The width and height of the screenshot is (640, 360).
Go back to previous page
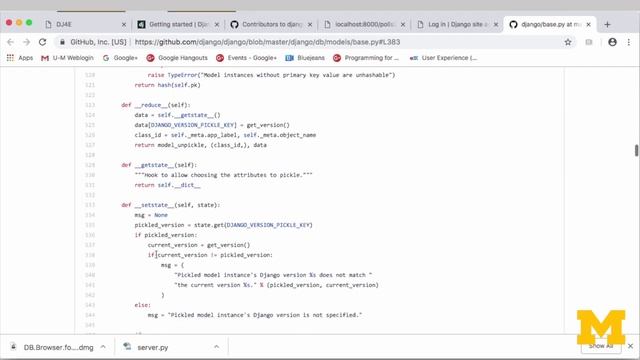[11, 42]
